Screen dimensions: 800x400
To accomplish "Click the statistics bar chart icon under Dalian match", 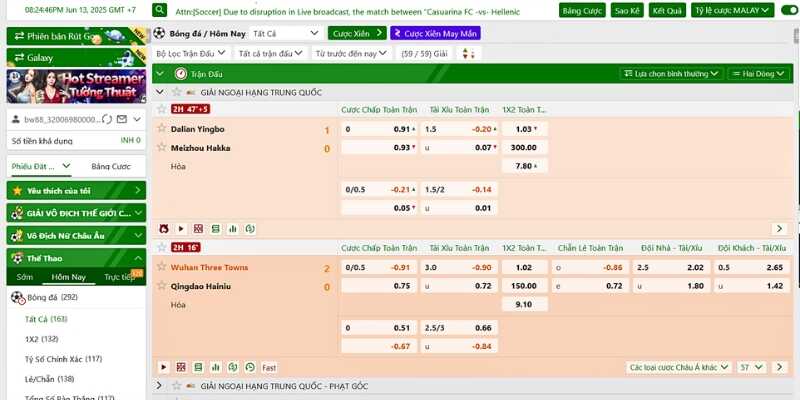I will coord(231,228).
